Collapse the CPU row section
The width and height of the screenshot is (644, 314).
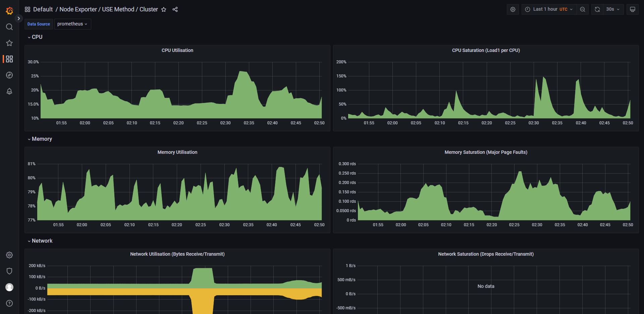coord(37,37)
